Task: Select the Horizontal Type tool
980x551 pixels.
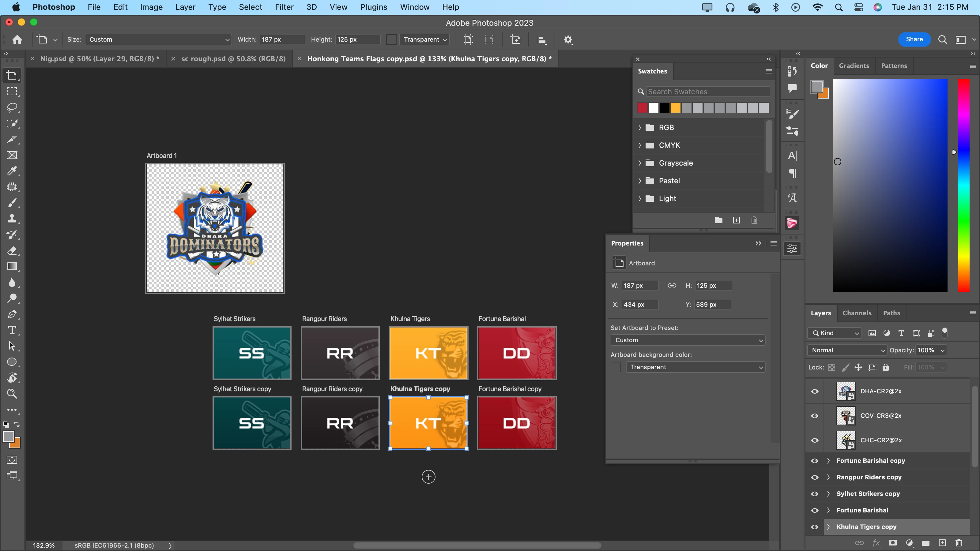Action: 12,330
